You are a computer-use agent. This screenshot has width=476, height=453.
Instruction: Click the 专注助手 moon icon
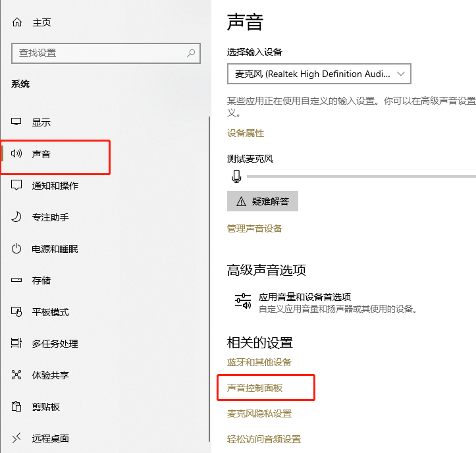[x=17, y=217]
